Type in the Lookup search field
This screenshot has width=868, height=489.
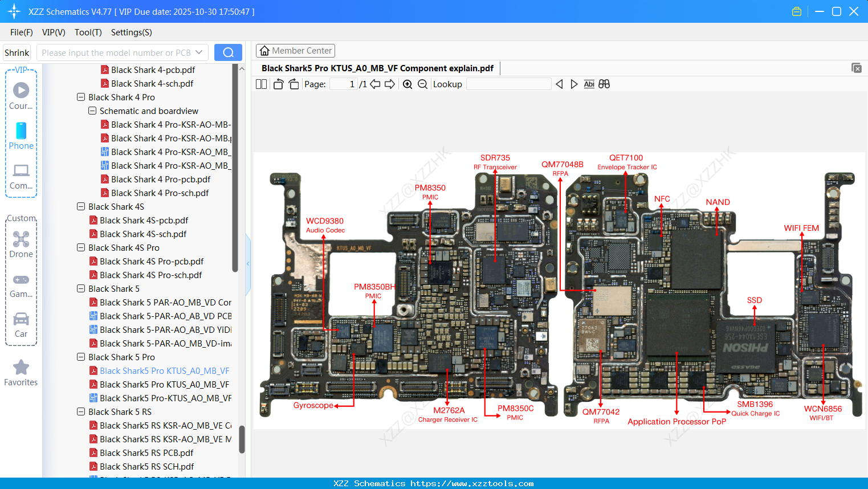click(x=508, y=84)
